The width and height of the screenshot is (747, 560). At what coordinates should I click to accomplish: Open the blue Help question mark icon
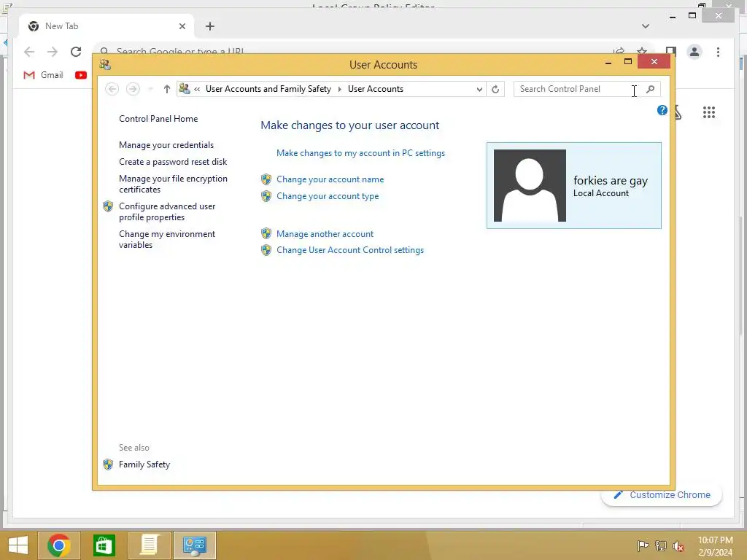tap(662, 111)
